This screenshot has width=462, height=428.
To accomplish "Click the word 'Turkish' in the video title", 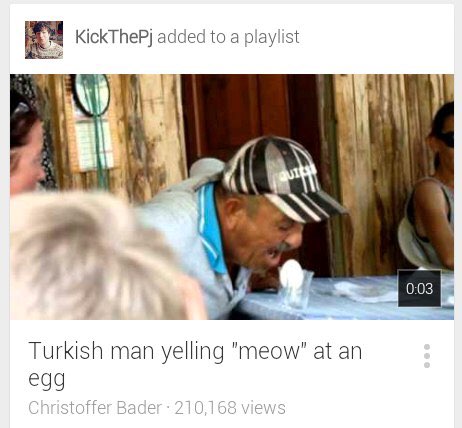I will point(66,351).
